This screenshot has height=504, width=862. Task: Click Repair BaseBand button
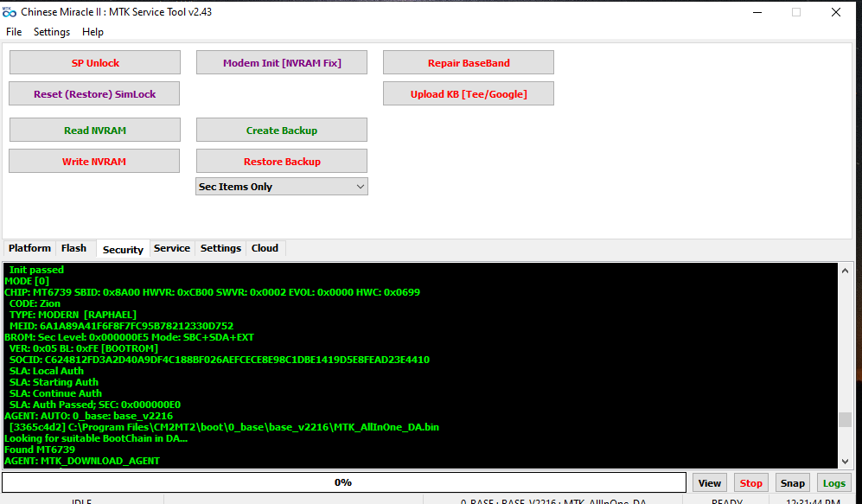pyautogui.click(x=468, y=63)
